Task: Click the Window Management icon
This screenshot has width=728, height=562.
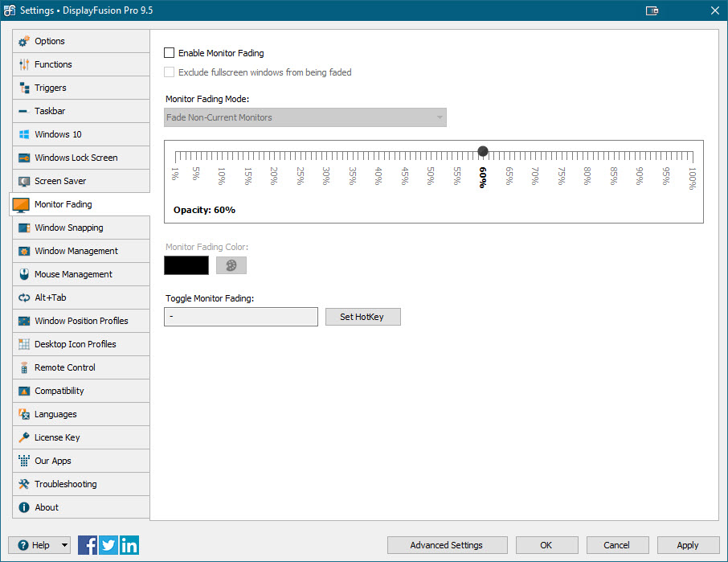Action: point(24,252)
